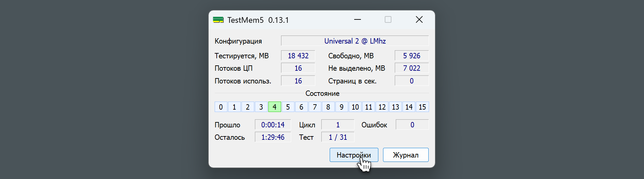
Task: Click the Потоков ЦП value field
Action: tap(298, 68)
